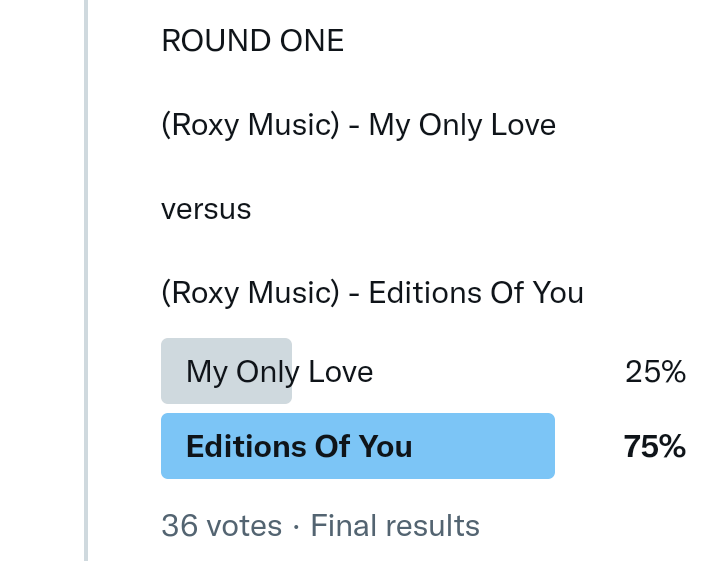Viewport: 720px width, 561px height.
Task: Select the tweet line ending in My Only Love
Action: pyautogui.click(x=358, y=126)
